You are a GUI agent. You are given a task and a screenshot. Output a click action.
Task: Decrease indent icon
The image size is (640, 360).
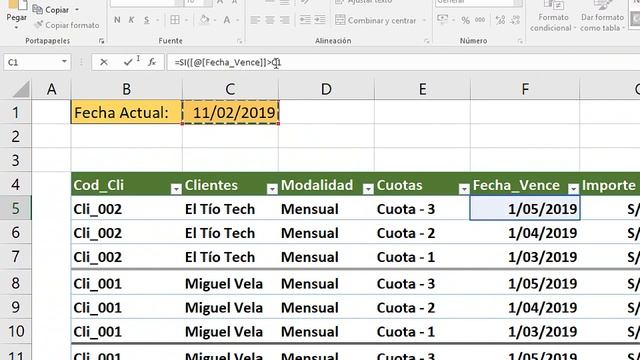pos(305,20)
